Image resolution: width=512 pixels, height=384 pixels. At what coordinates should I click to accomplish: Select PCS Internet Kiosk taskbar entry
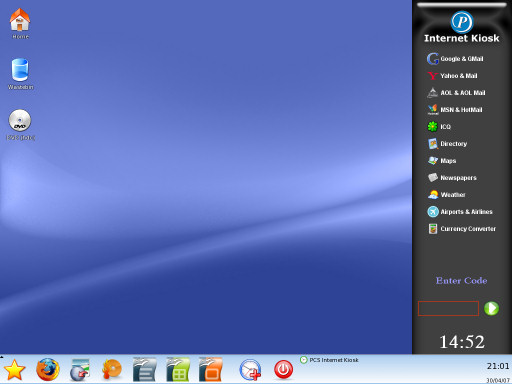(329, 360)
